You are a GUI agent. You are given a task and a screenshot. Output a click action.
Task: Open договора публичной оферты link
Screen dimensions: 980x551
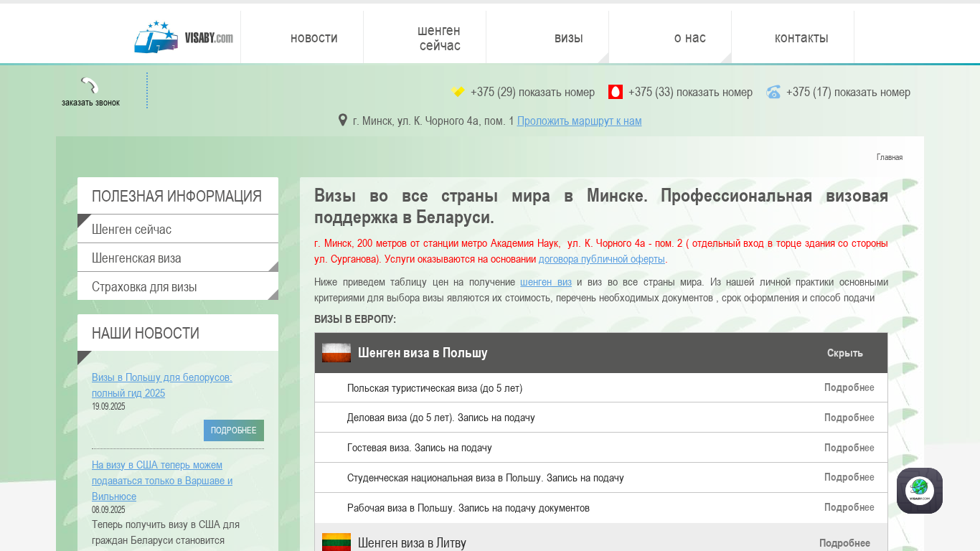tap(601, 259)
